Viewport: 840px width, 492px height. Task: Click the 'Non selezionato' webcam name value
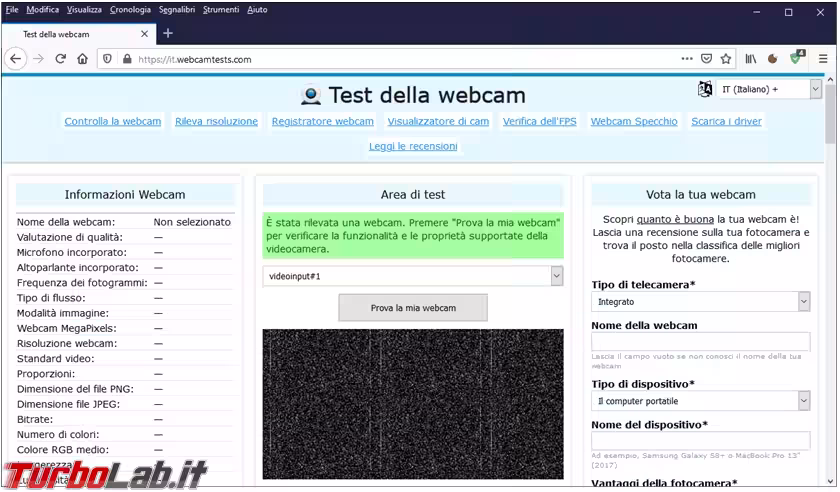click(x=192, y=222)
